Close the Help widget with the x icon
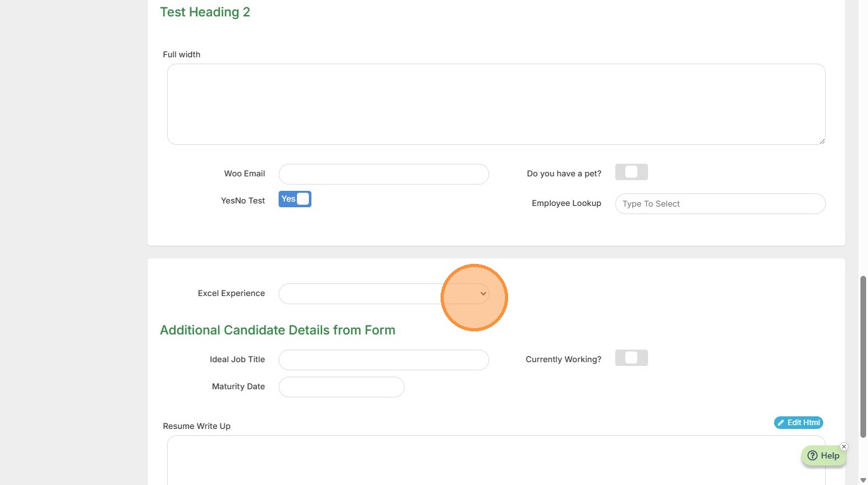868x485 pixels. [x=844, y=447]
